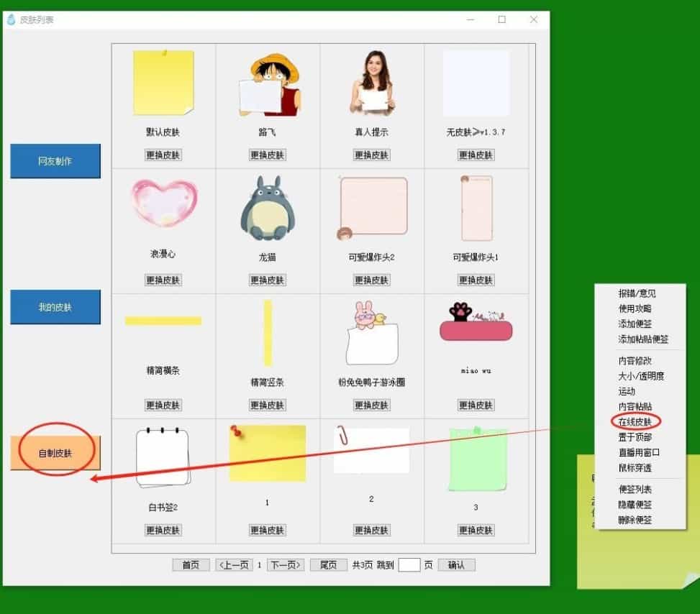Viewport: 700px width, 614px height.
Task: Click the water drop app icon in title bar
Action: pyautogui.click(x=11, y=19)
